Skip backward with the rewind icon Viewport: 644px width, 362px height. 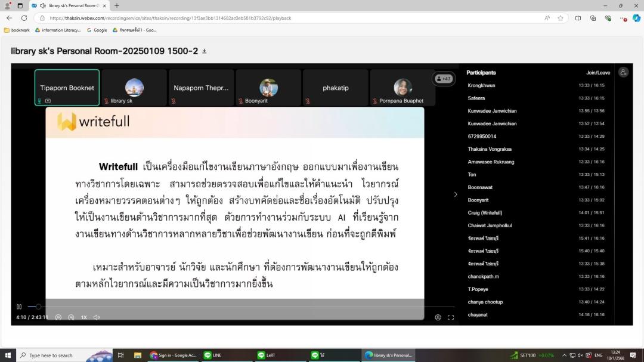(x=58, y=317)
